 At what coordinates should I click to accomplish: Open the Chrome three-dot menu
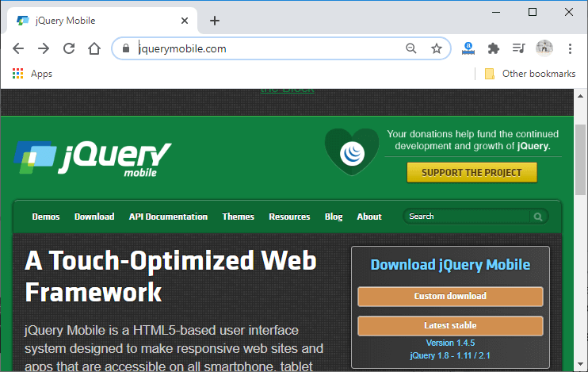[570, 48]
